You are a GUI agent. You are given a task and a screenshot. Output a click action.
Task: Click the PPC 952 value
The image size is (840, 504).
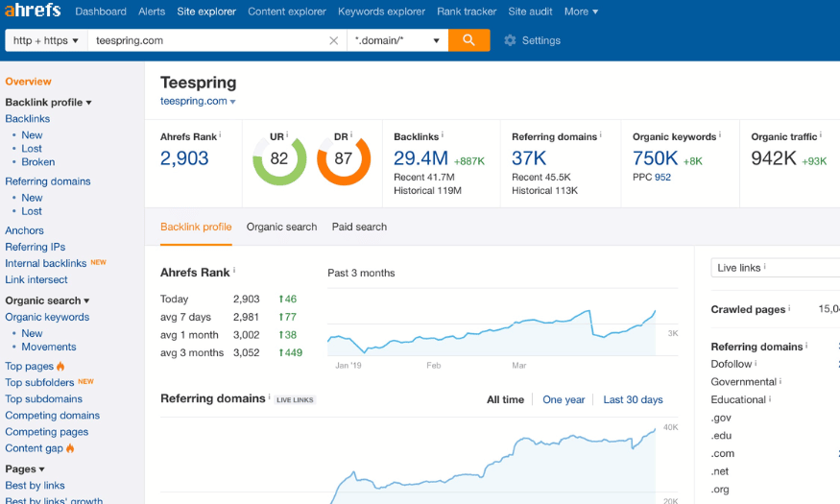coord(662,178)
